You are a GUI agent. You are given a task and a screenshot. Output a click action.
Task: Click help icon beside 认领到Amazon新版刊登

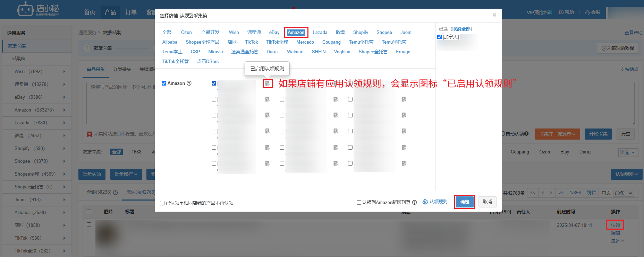tap(414, 202)
